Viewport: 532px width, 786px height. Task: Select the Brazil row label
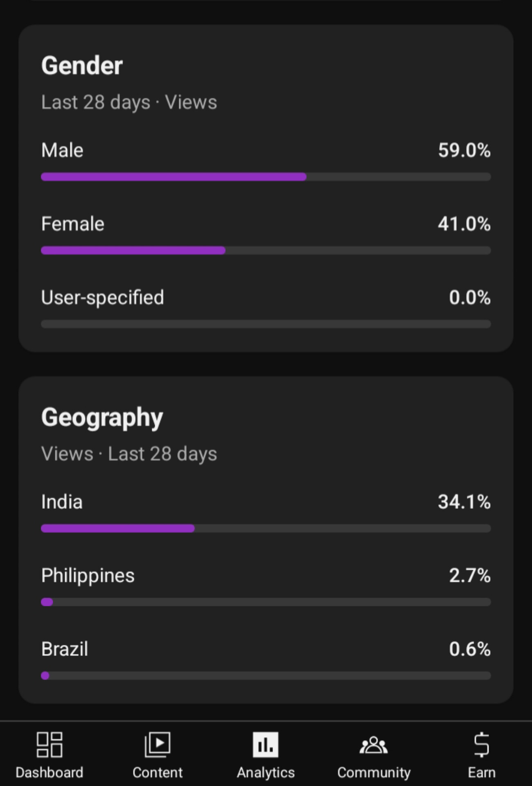[65, 649]
